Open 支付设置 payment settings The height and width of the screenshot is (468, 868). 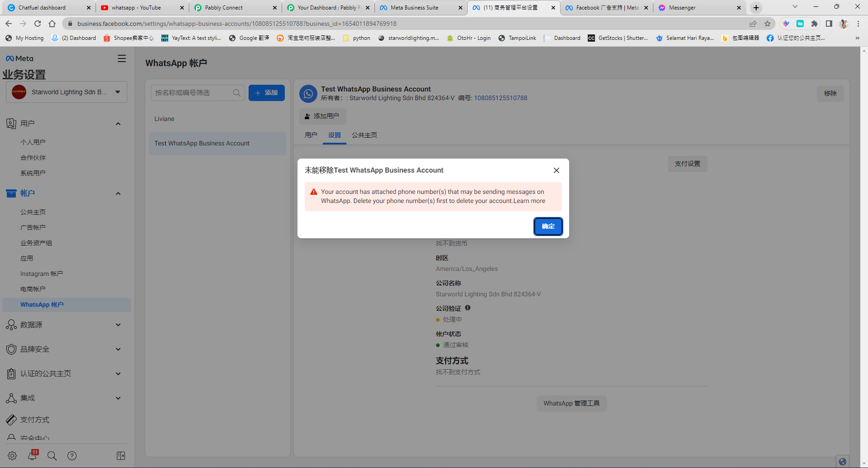click(x=687, y=164)
